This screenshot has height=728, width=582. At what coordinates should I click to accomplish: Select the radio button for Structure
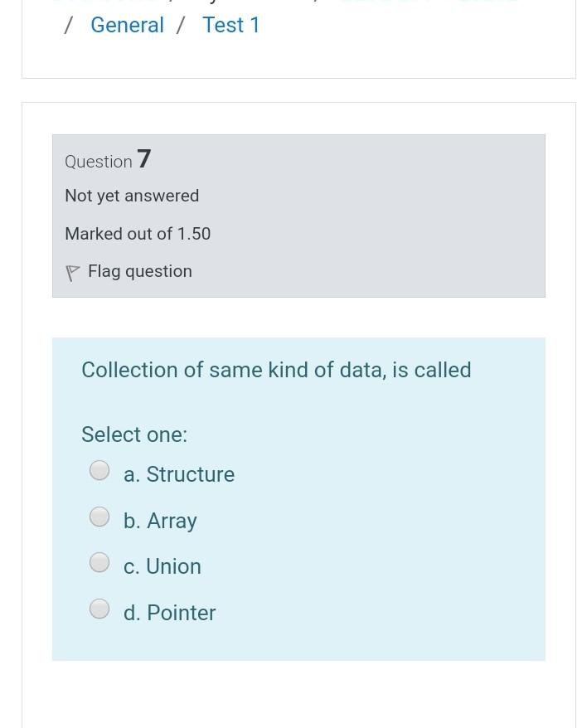click(99, 471)
